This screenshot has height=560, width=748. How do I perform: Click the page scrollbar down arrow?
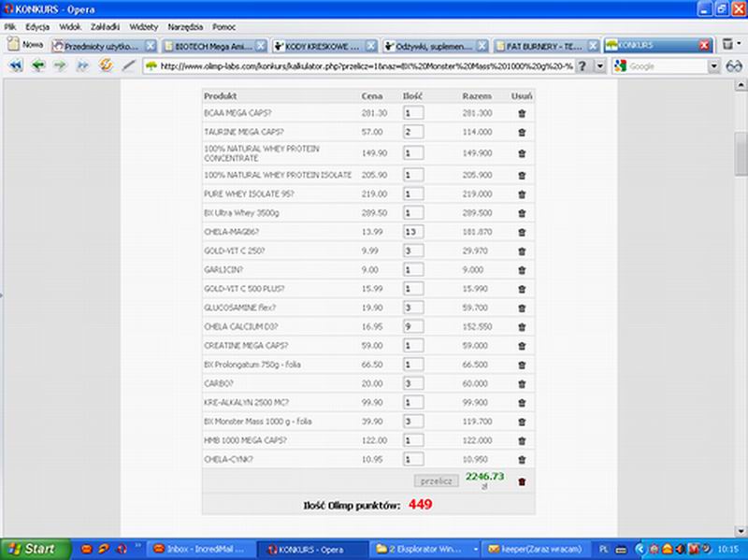tap(741, 530)
